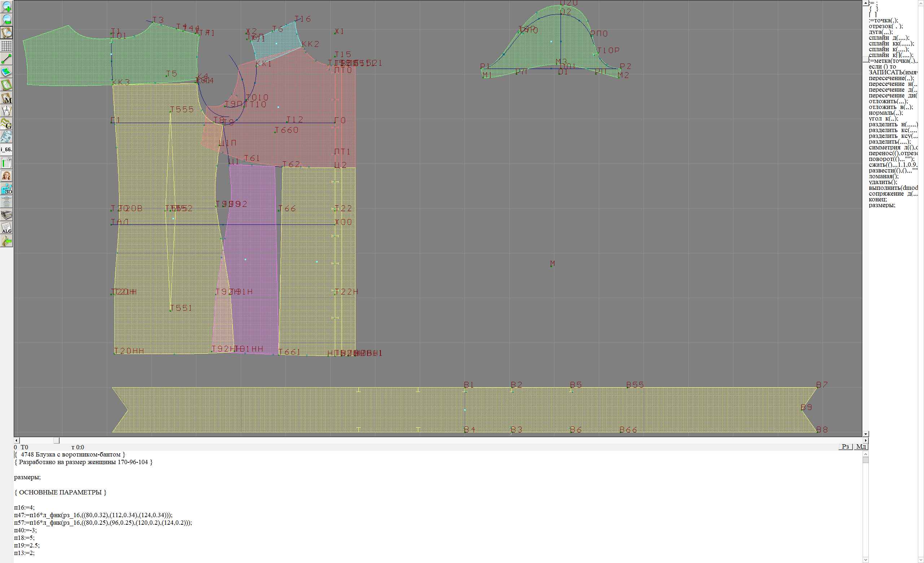Screen dimensions: 924x563
Task: Click the green arrow exit icon
Action: tap(6, 241)
